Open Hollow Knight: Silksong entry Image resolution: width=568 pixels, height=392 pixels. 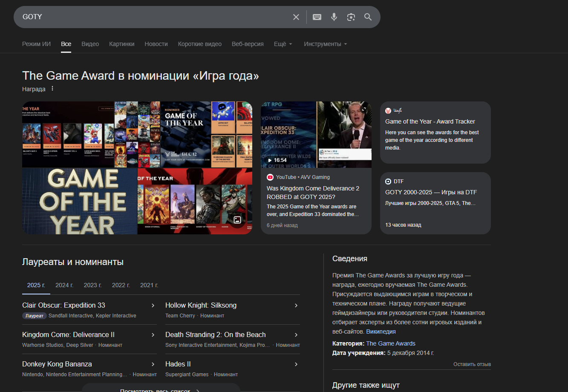201,306
